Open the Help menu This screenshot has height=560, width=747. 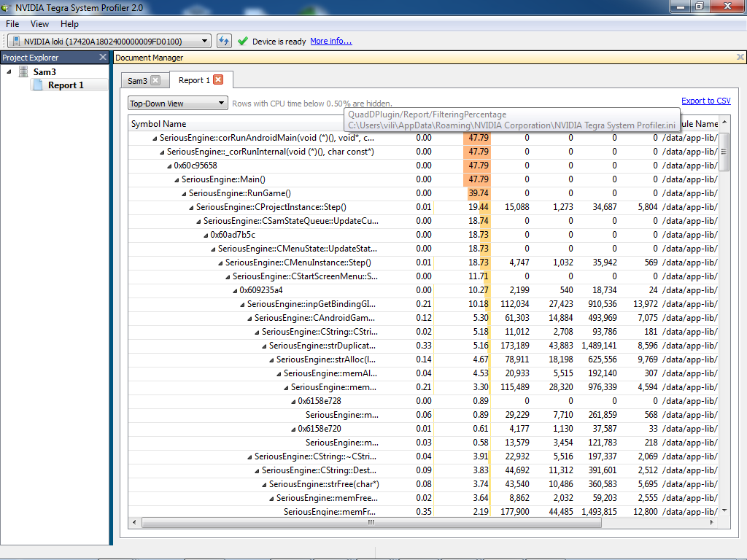pos(69,24)
